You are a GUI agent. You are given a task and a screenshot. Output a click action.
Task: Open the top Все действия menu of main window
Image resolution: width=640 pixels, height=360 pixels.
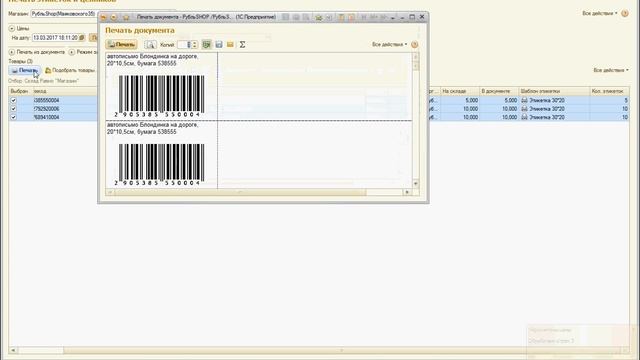tap(600, 13)
